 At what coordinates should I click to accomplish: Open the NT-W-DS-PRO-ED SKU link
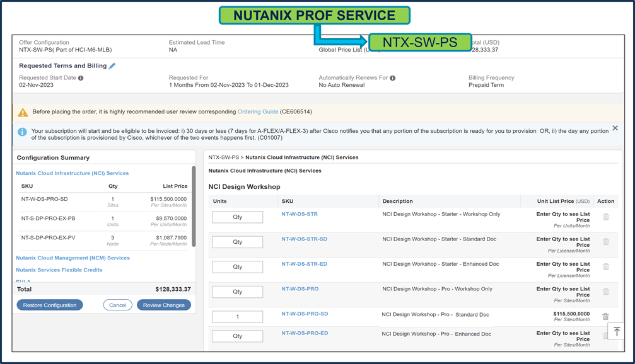pyautogui.click(x=305, y=333)
